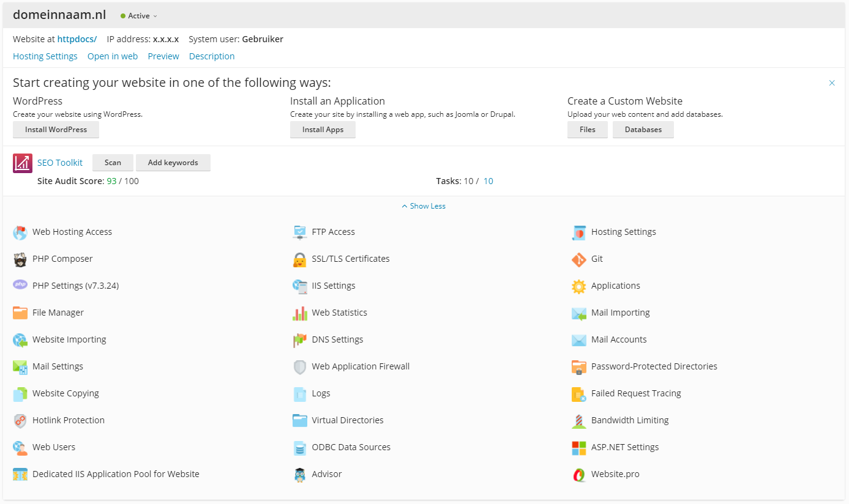The height and width of the screenshot is (504, 849).
Task: Open the Failed Request Tracing icon
Action: 578,394
